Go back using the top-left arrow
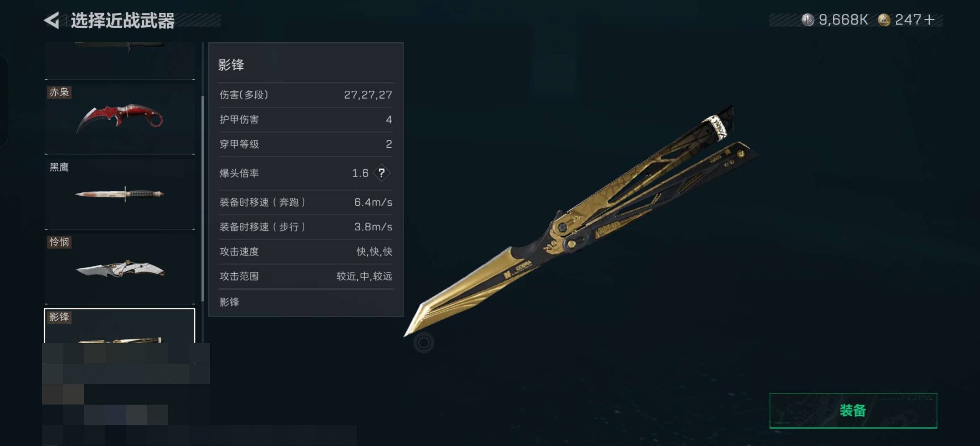The height and width of the screenshot is (446, 980). 52,20
